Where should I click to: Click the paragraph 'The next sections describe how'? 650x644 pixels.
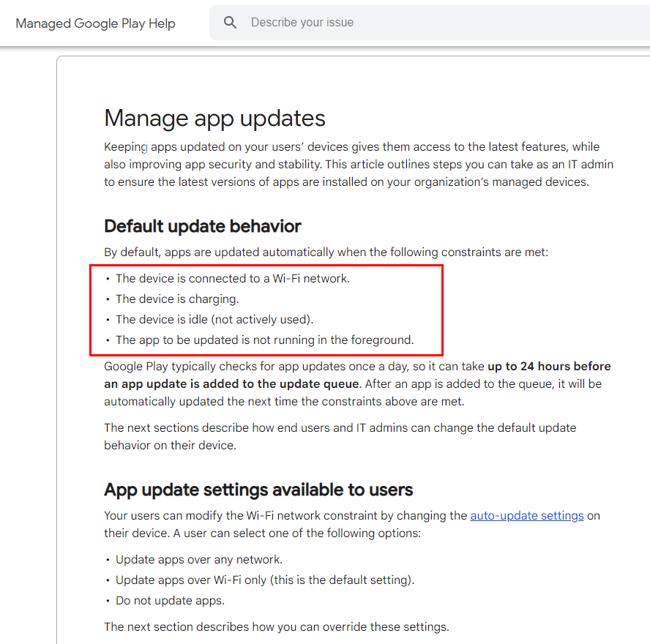340,436
